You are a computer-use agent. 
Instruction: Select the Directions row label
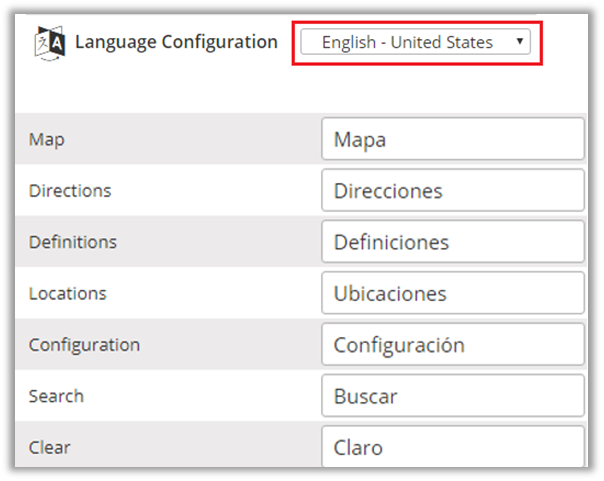pos(70,191)
